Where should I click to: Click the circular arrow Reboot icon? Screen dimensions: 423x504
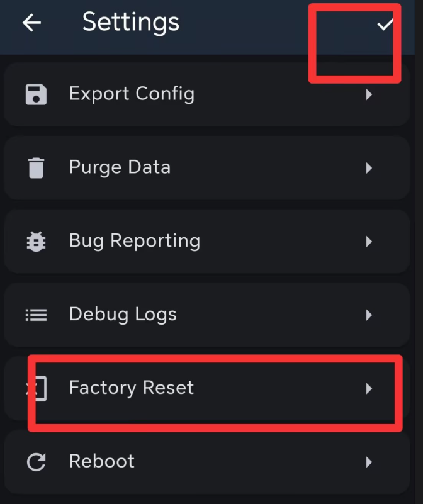36,462
